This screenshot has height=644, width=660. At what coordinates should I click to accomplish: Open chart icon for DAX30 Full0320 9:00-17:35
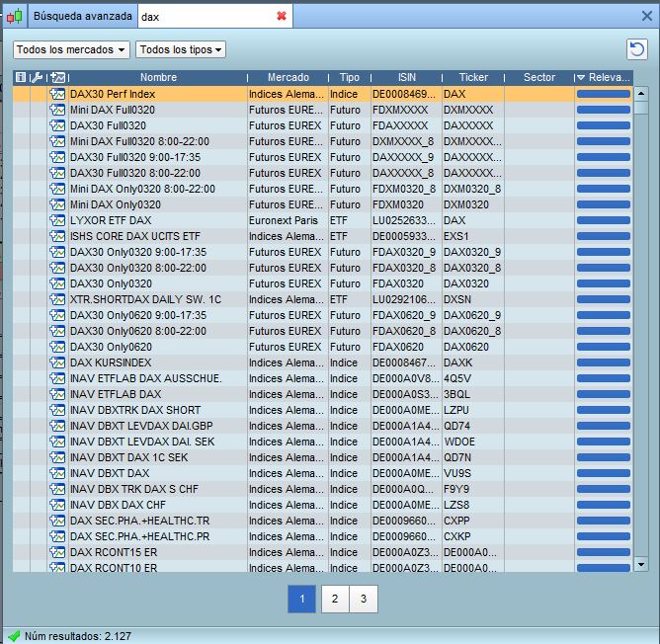[x=57, y=157]
